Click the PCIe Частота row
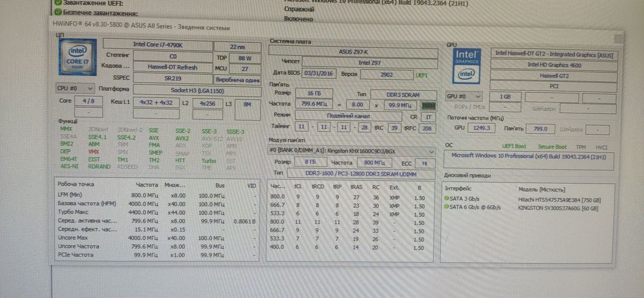Screen dimensions: 644x298 [157, 255]
